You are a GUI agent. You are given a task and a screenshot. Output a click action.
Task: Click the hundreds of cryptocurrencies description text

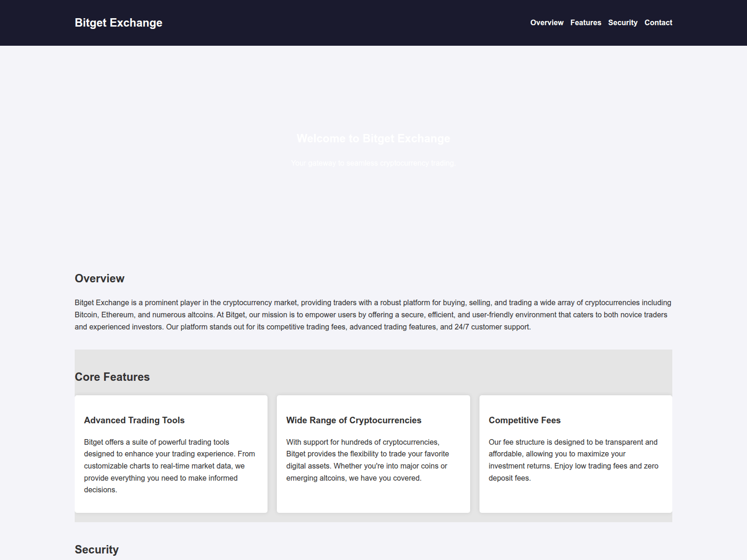(367, 460)
